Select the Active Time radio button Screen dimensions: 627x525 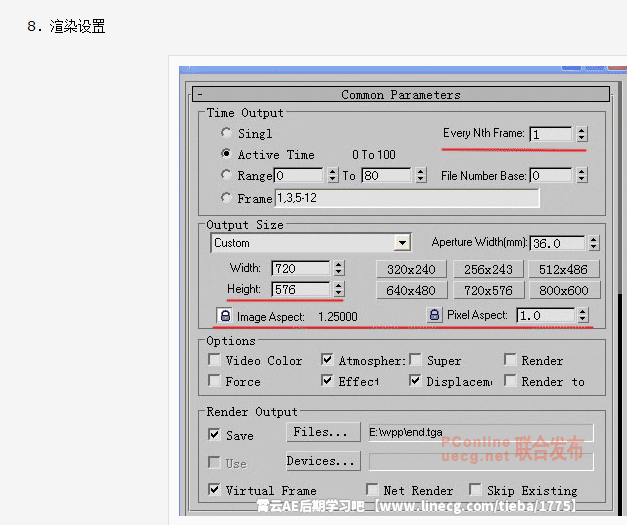[226, 154]
